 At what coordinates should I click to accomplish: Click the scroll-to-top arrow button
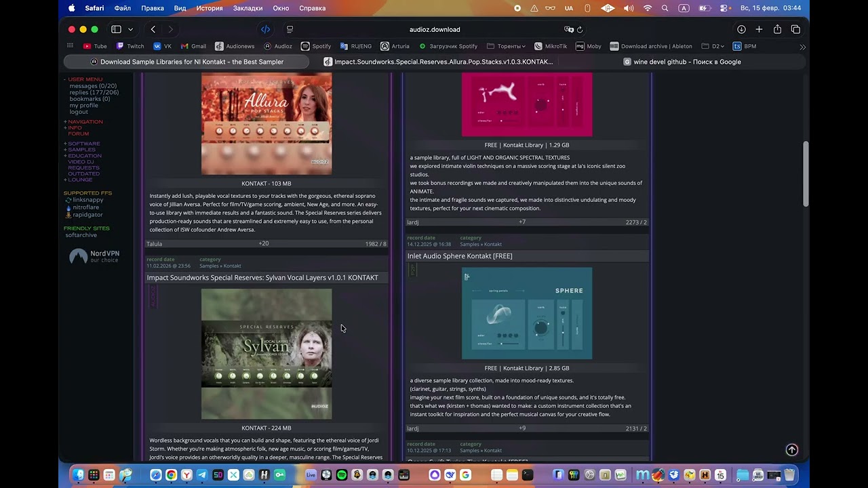pos(792,449)
